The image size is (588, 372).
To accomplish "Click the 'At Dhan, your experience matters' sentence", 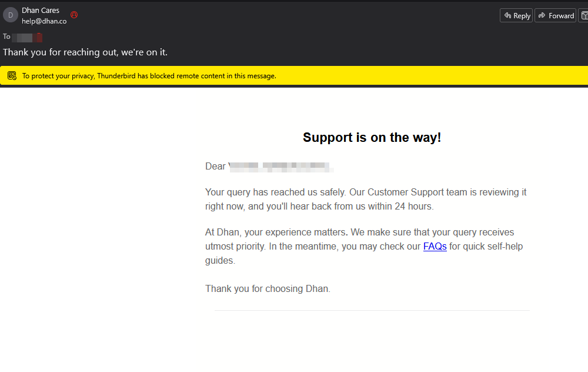I will [275, 232].
